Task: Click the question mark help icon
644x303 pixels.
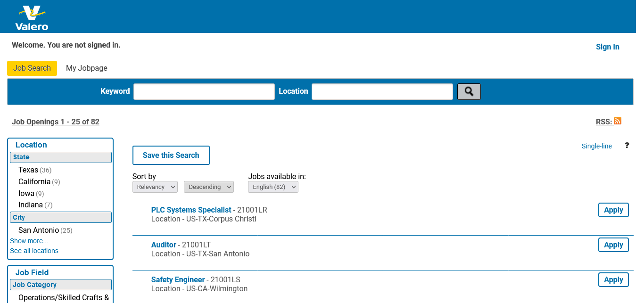Action: coord(627,145)
